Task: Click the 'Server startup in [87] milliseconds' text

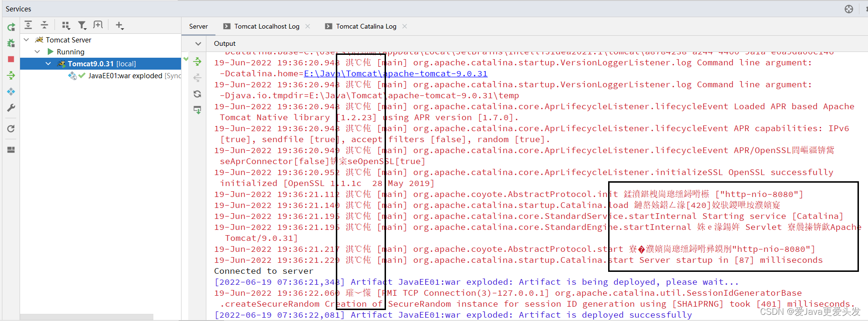Action: click(731, 260)
